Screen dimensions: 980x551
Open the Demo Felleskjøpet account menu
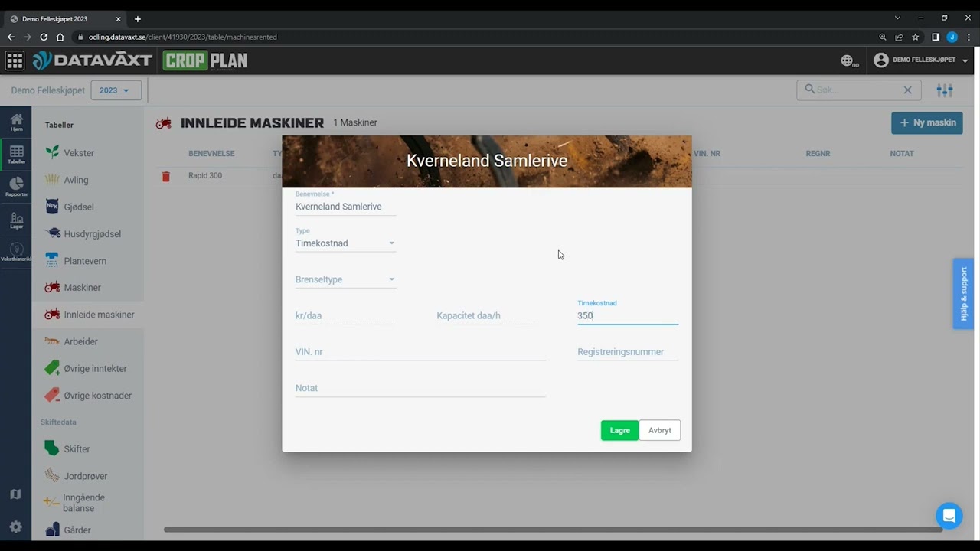(x=921, y=60)
